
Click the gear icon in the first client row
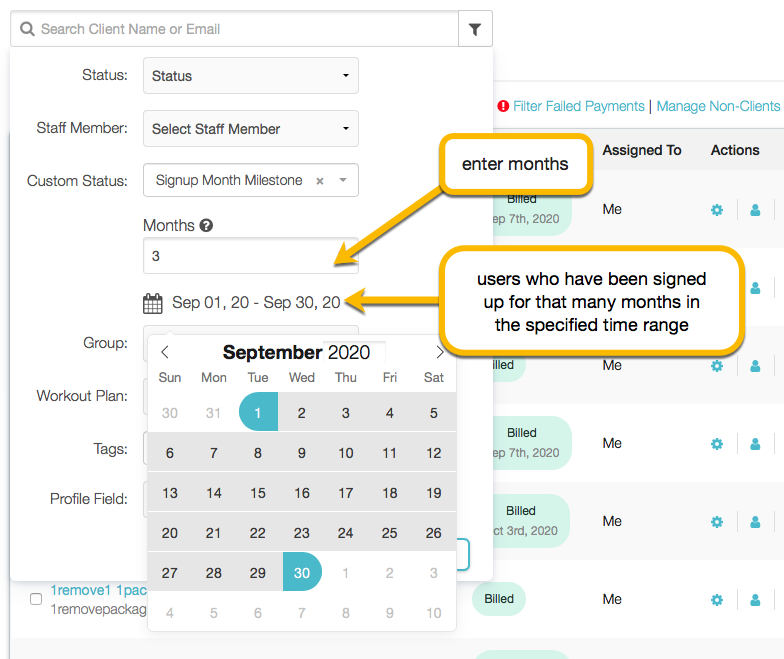click(x=716, y=210)
